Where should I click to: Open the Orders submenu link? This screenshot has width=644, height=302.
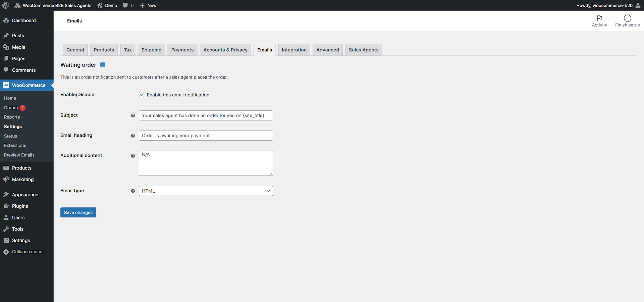point(11,108)
